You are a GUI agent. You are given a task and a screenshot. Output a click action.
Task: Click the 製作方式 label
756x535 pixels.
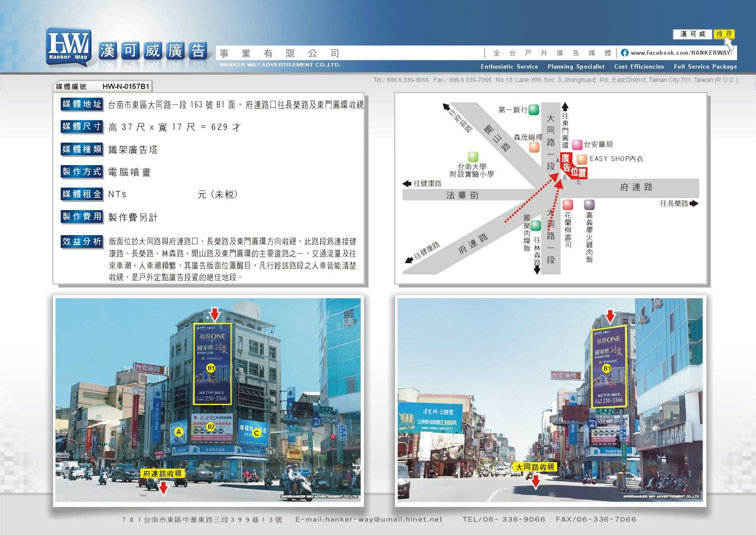(82, 172)
